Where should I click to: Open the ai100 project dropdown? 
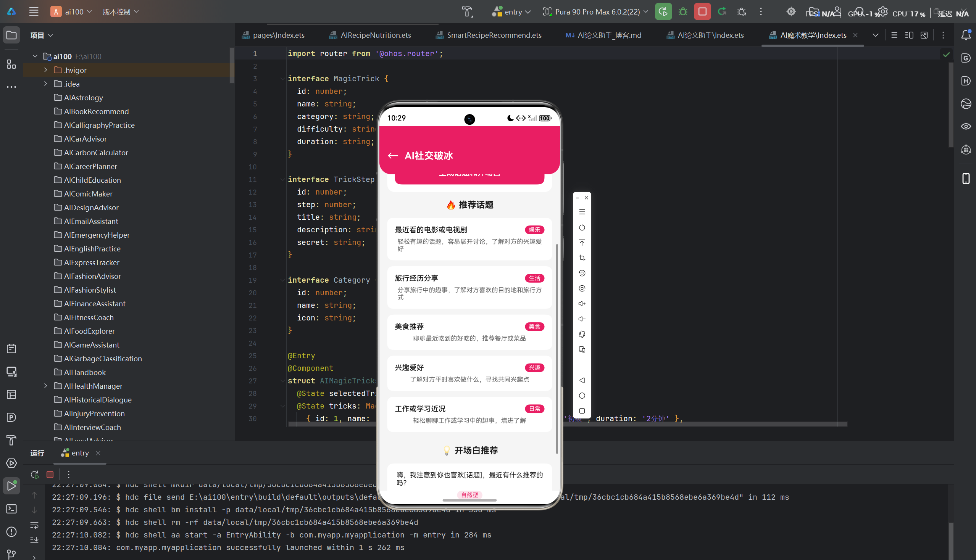(x=71, y=11)
